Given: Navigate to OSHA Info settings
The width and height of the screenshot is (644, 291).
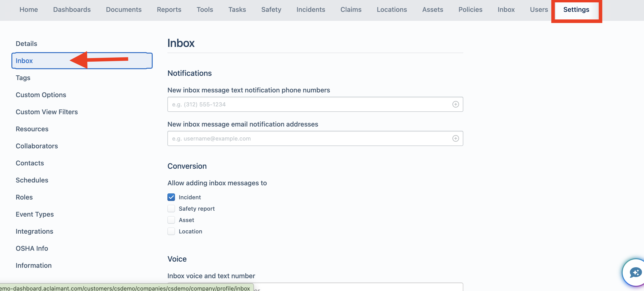Looking at the screenshot, I should pyautogui.click(x=32, y=249).
